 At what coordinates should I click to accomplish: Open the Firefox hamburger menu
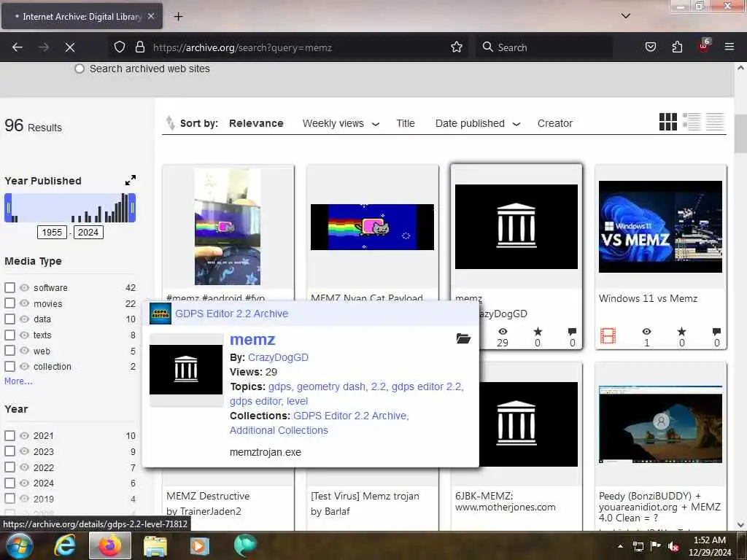[x=729, y=47]
